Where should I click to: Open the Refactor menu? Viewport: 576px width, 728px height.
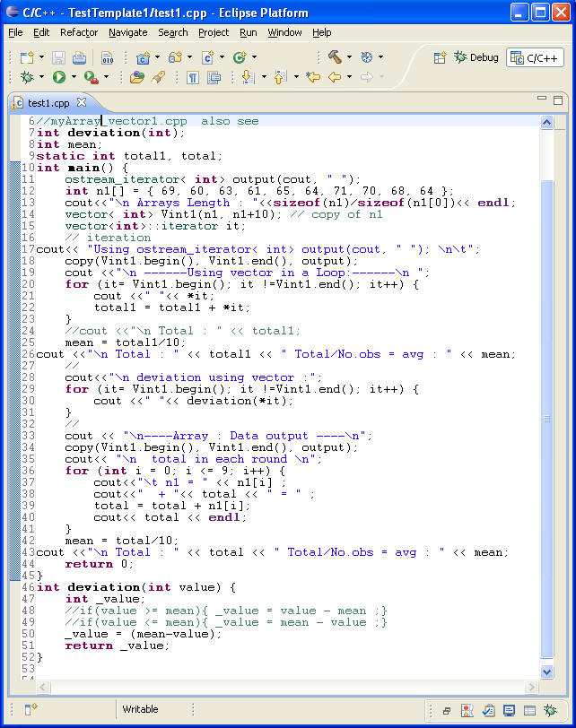tap(79, 32)
